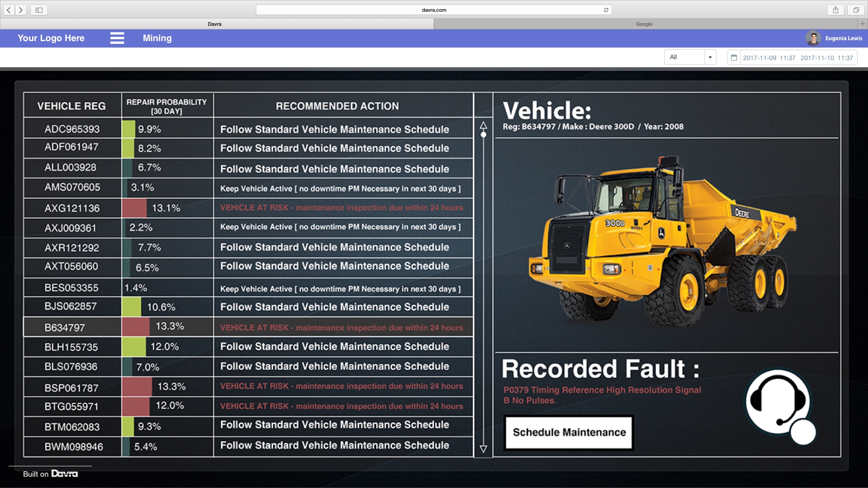Image resolution: width=868 pixels, height=488 pixels.
Task: Select vehicle row ALL003928
Action: point(248,168)
